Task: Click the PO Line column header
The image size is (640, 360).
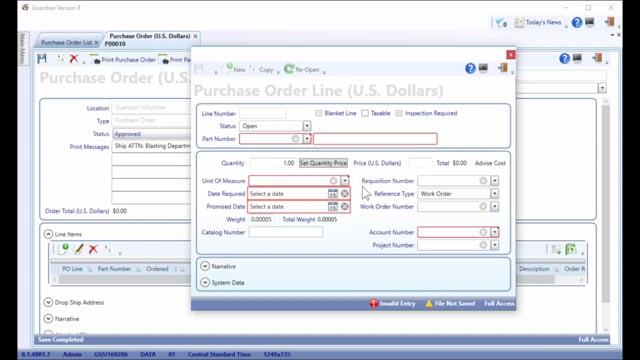Action: coord(72,269)
